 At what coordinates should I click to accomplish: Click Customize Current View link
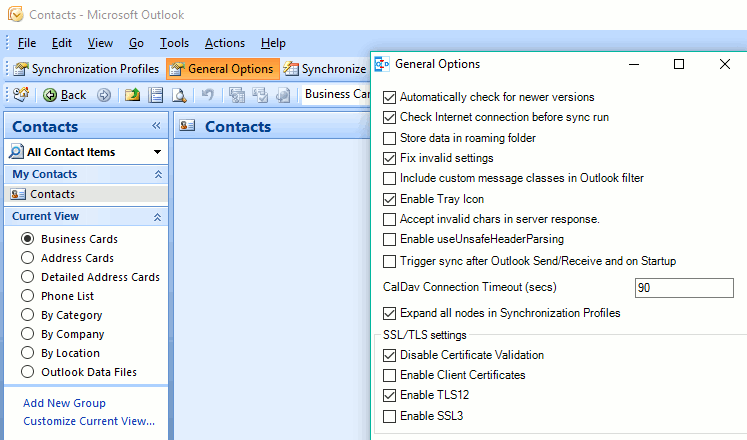point(89,421)
